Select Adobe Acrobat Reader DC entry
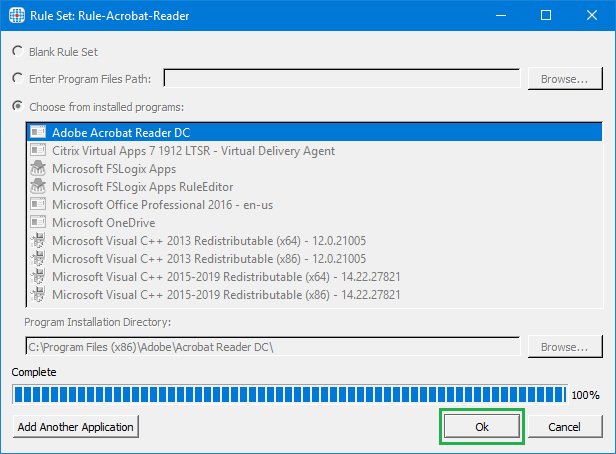The width and height of the screenshot is (616, 454). (315, 132)
